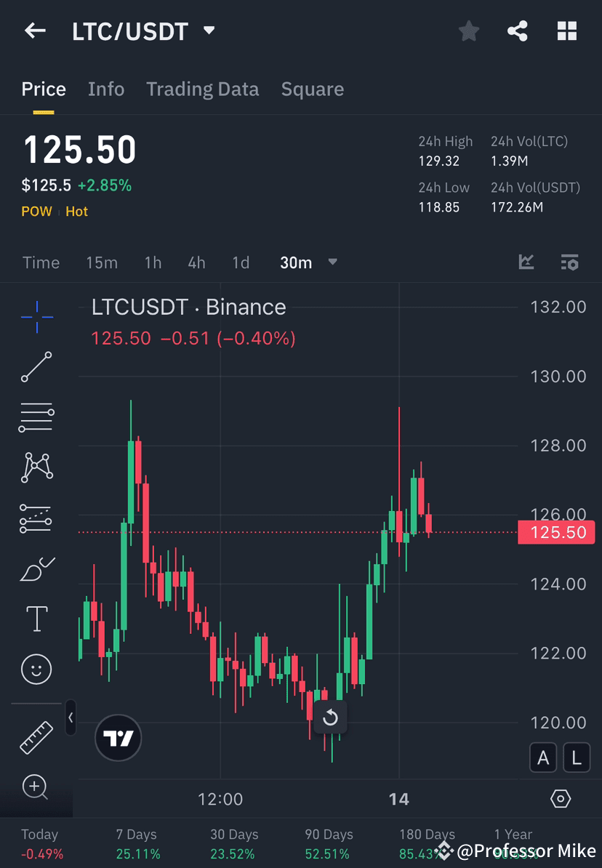View the 180 Days performance stat
Screen dimensions: 602x868
[427, 842]
